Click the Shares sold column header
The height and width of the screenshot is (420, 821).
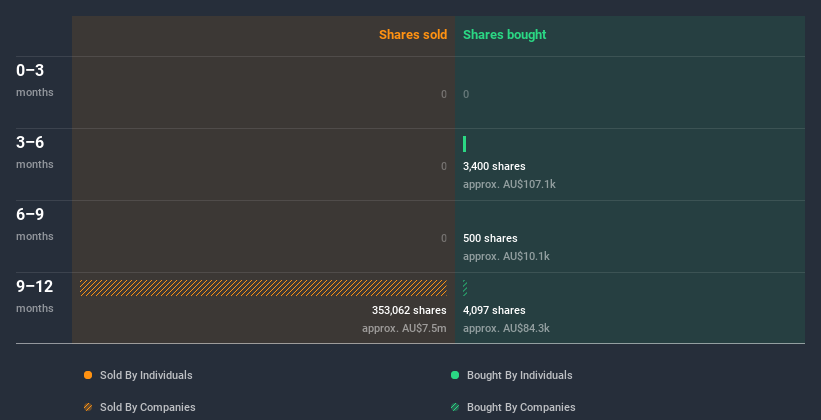click(413, 35)
